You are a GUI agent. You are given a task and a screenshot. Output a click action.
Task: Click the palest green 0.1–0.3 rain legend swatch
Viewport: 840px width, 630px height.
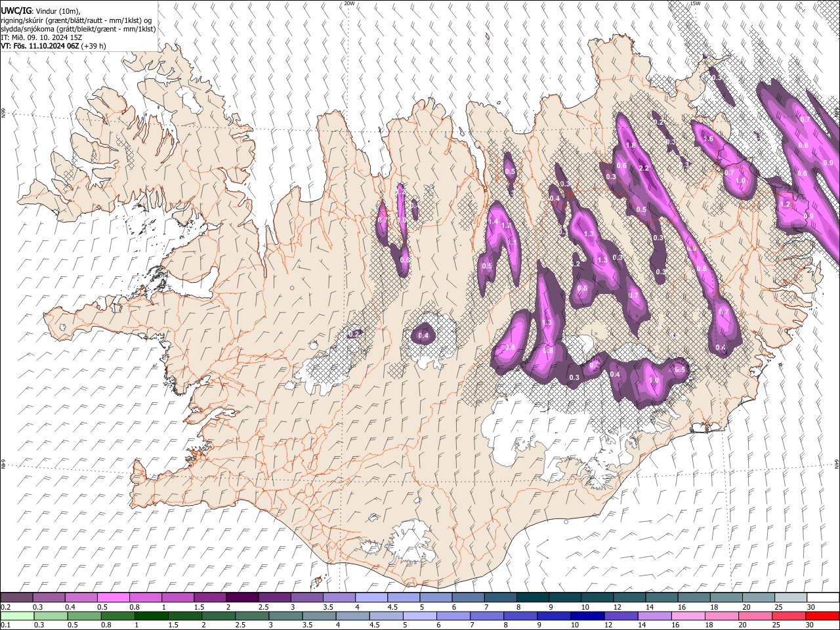17,616
